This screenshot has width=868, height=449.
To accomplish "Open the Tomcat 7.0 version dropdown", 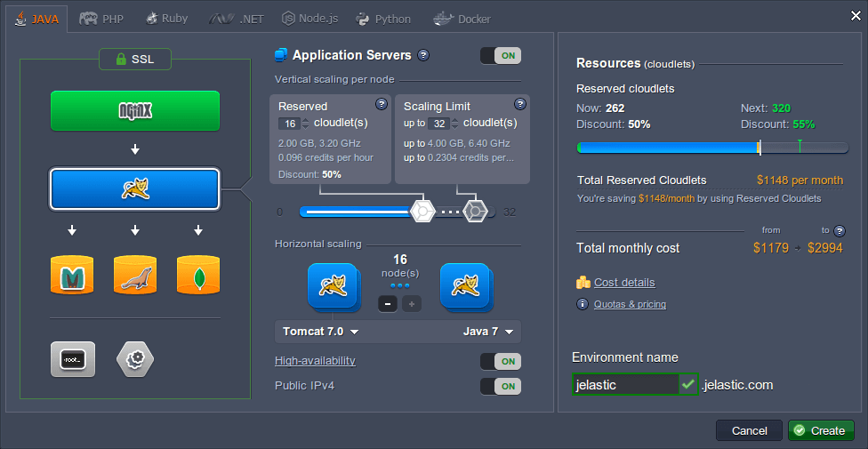I will pos(321,332).
